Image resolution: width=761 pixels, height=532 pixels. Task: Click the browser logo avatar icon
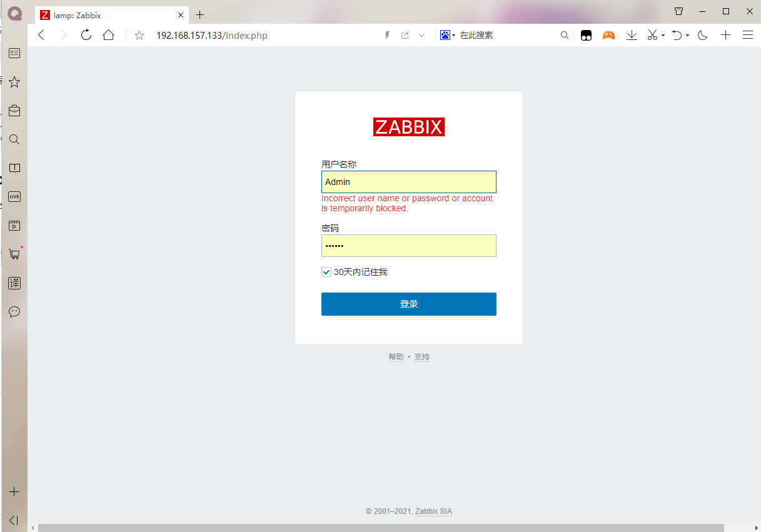(14, 13)
